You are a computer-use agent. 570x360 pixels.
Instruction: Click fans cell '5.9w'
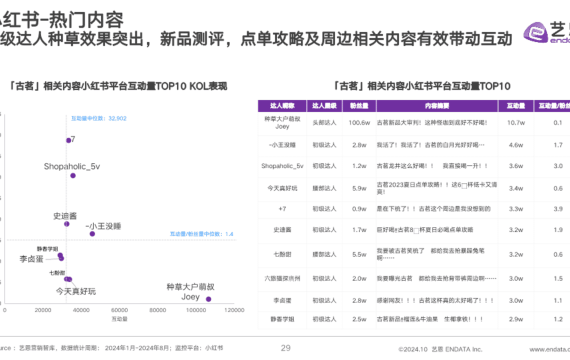tap(359, 188)
